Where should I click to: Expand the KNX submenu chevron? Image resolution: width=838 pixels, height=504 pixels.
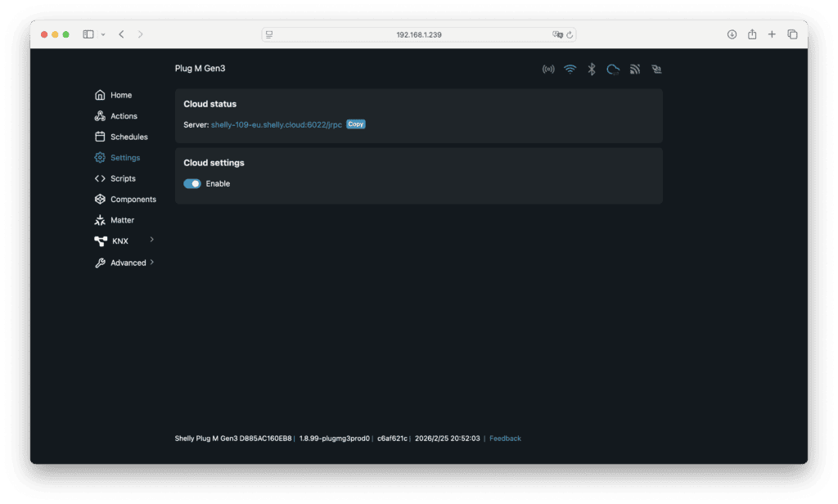click(152, 240)
